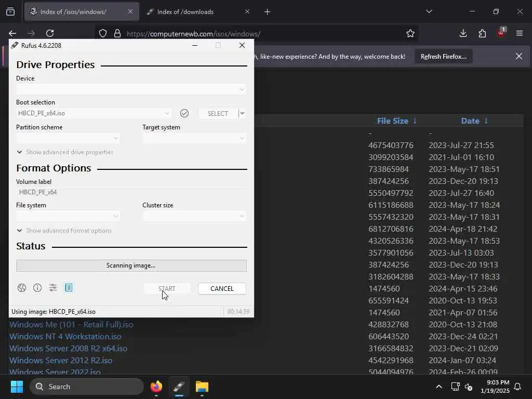This screenshot has width=532, height=399.
Task: Open Firefox extensions puzzle icon
Action: (482, 33)
